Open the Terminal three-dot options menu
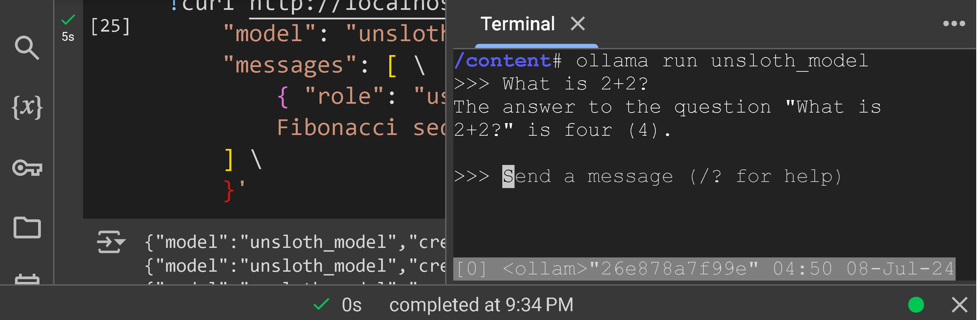980x320 pixels. point(953,23)
